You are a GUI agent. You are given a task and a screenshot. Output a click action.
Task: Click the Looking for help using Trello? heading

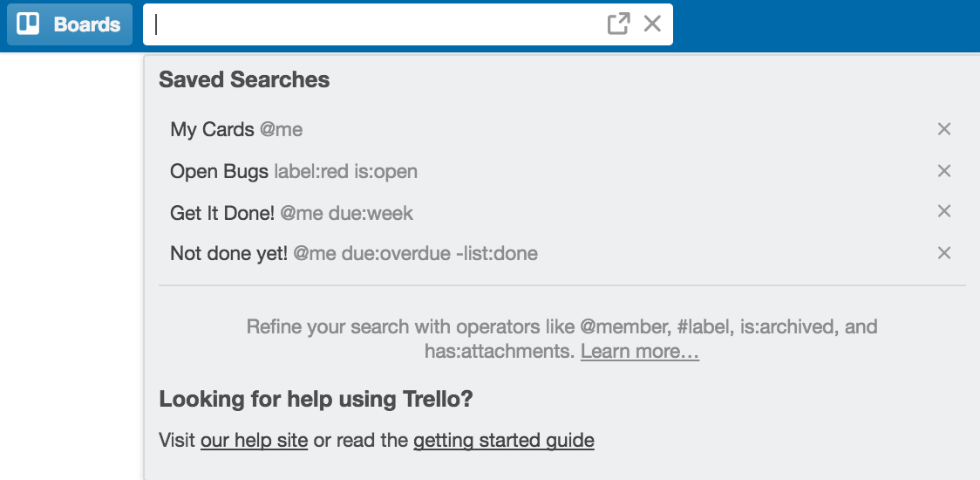coord(316,400)
